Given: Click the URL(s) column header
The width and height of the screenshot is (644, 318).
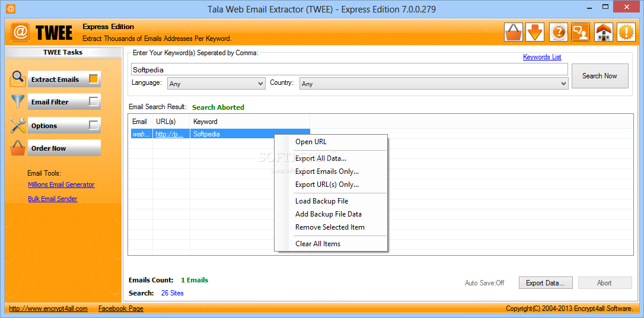Looking at the screenshot, I should [171, 122].
